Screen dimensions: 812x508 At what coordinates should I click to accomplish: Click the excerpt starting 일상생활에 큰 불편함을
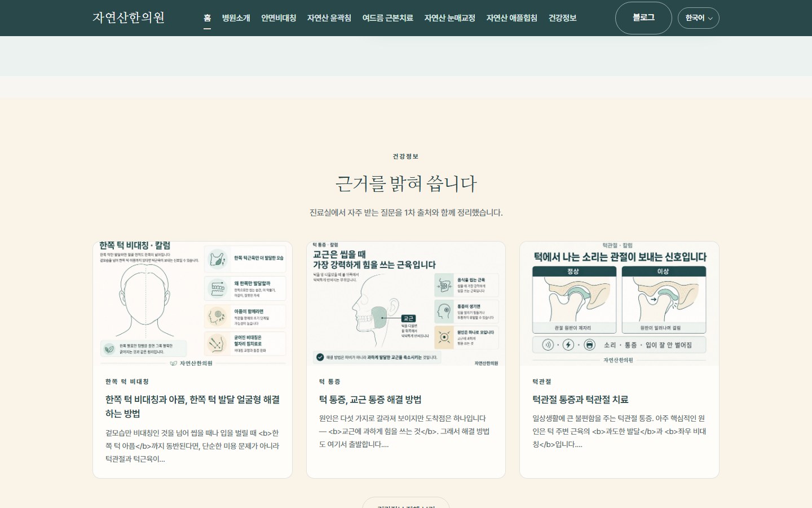coord(619,431)
